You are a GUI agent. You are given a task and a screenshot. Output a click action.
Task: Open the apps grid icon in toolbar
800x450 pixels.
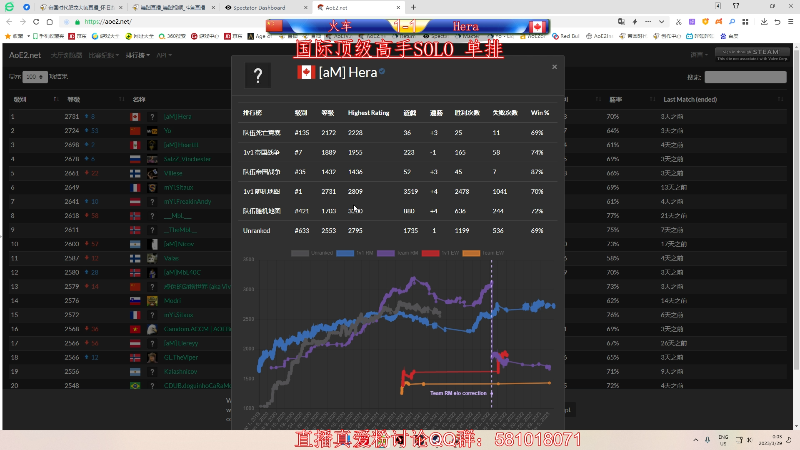(745, 22)
